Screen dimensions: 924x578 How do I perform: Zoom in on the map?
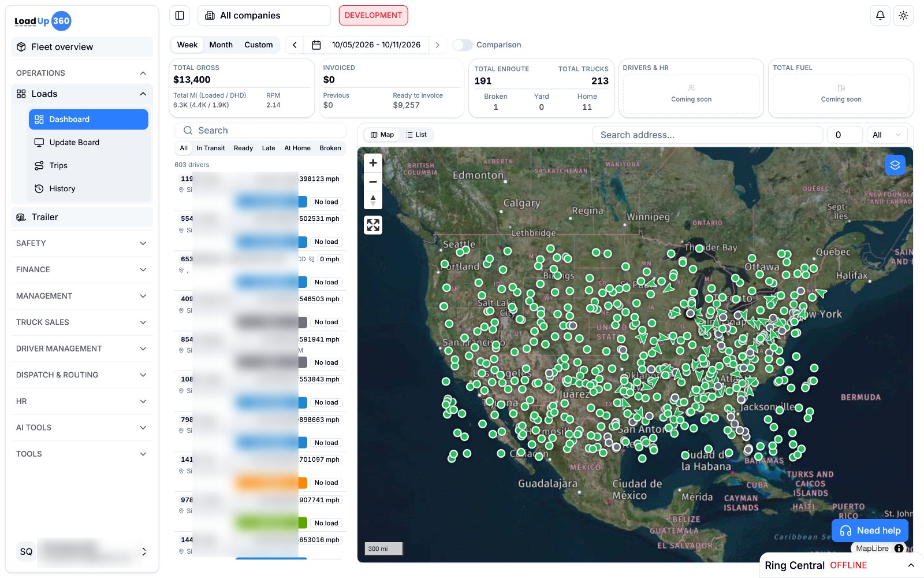373,163
